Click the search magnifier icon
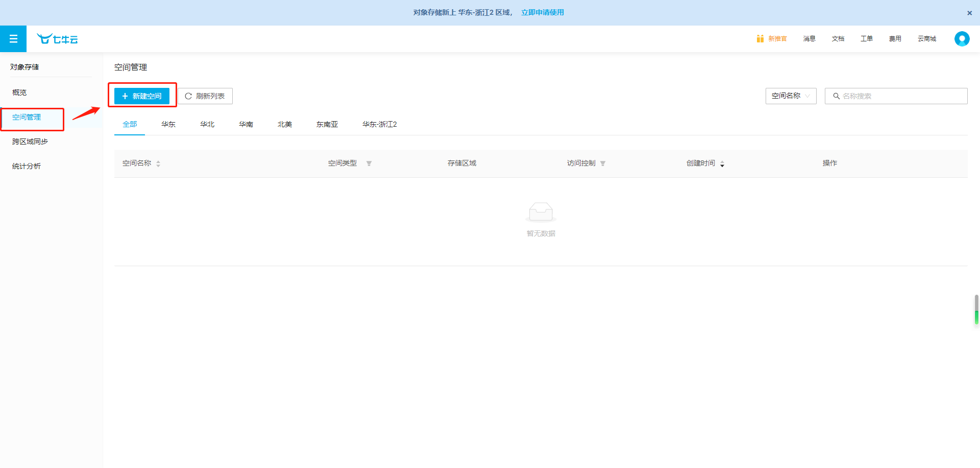The width and height of the screenshot is (980, 468). point(836,96)
